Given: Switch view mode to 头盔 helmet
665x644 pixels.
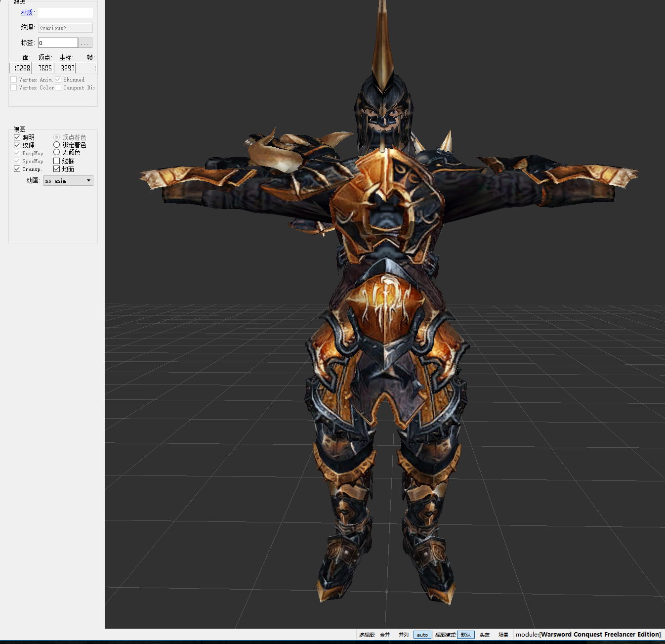Looking at the screenshot, I should [485, 635].
